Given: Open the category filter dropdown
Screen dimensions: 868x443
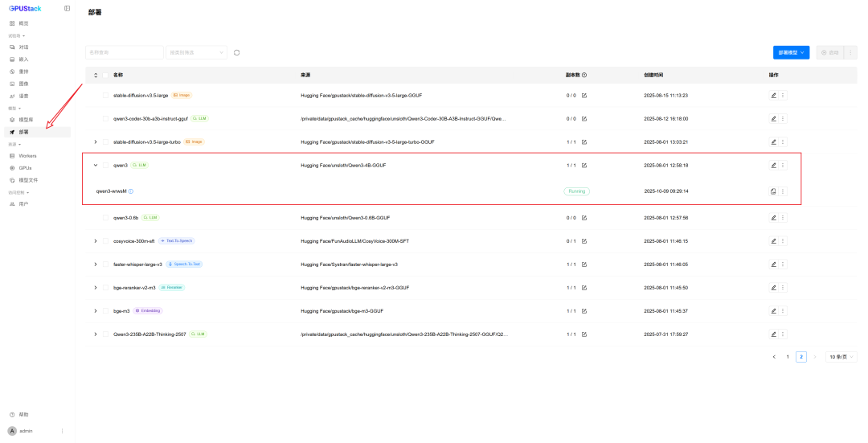Looking at the screenshot, I should 197,52.
